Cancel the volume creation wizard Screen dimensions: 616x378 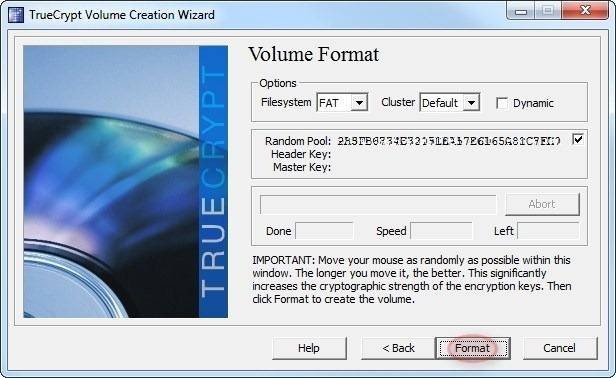(x=560, y=348)
